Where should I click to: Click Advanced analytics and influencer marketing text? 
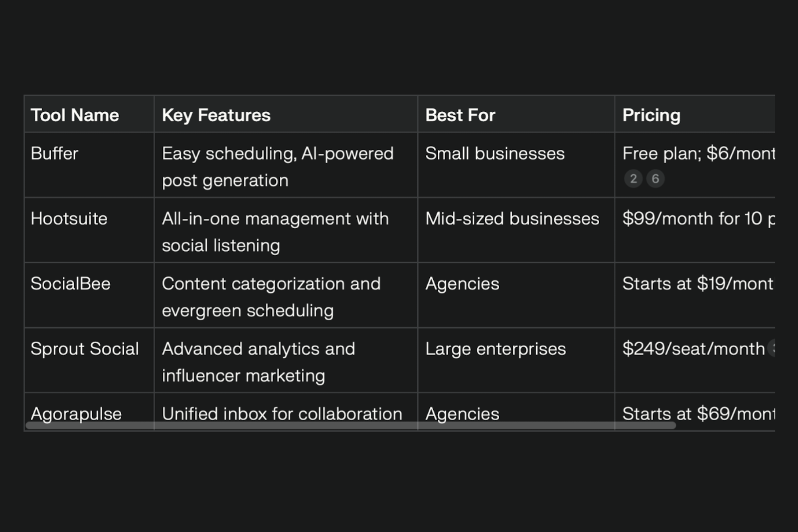[x=258, y=362]
